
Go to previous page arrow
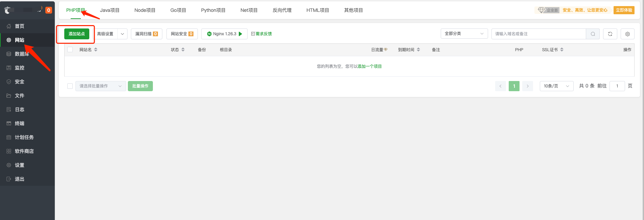tap(501, 86)
